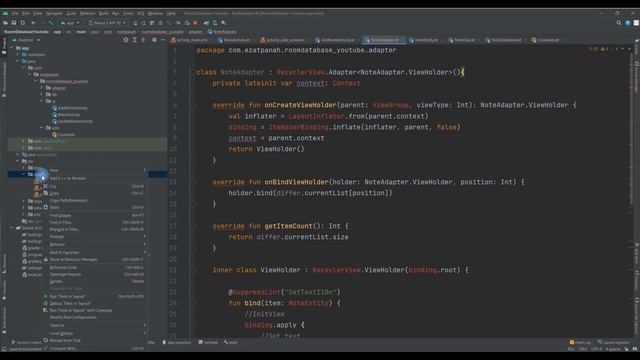Choose Show in Resource Manager

96,260
